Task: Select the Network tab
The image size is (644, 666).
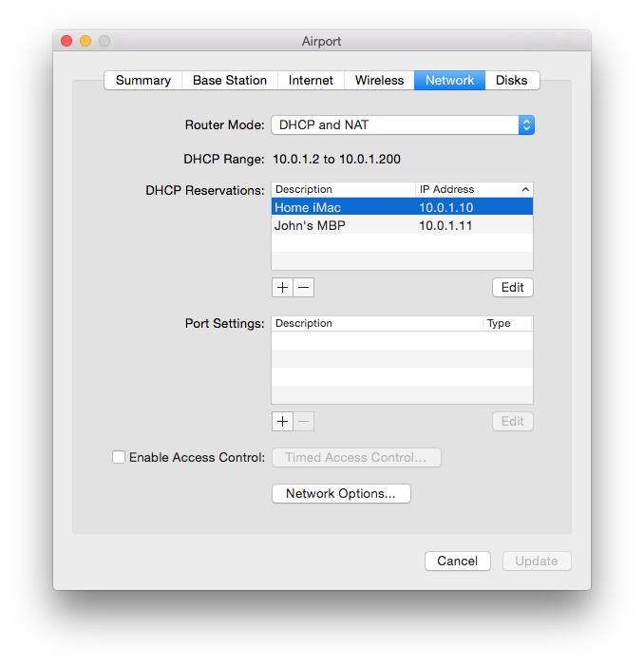Action: click(449, 80)
